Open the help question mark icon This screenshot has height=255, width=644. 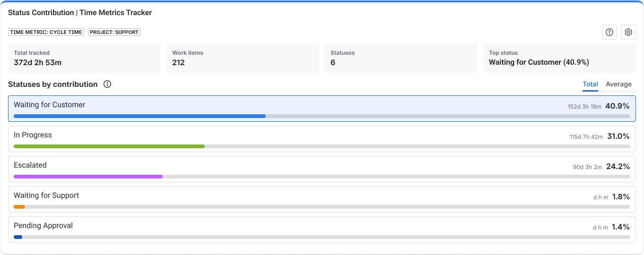[x=609, y=32]
